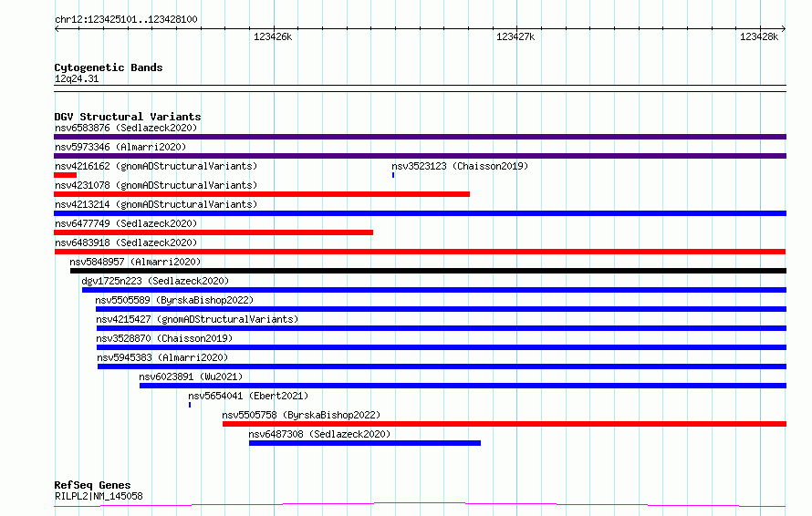Screen dimensions: 812x516
Task: Select the red nsv5505758 variant bar
Action: (x=505, y=424)
